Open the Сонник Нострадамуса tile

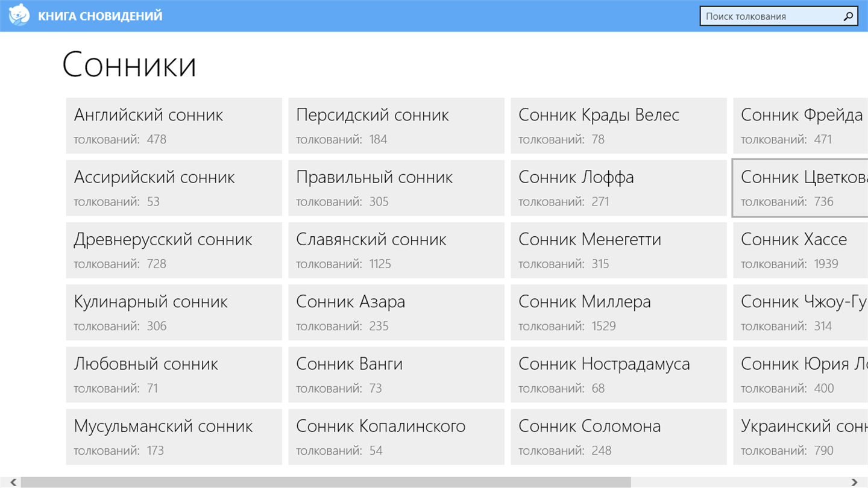618,375
